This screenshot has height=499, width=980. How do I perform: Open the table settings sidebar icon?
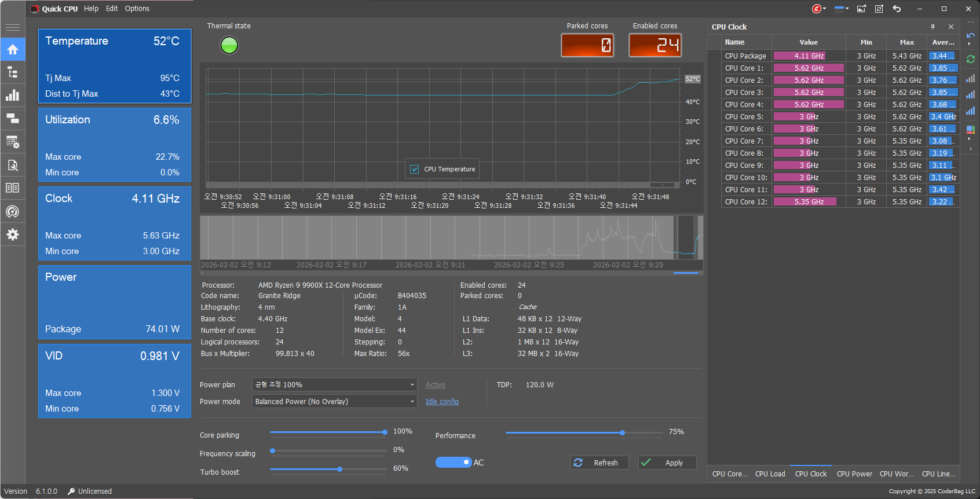(x=13, y=142)
